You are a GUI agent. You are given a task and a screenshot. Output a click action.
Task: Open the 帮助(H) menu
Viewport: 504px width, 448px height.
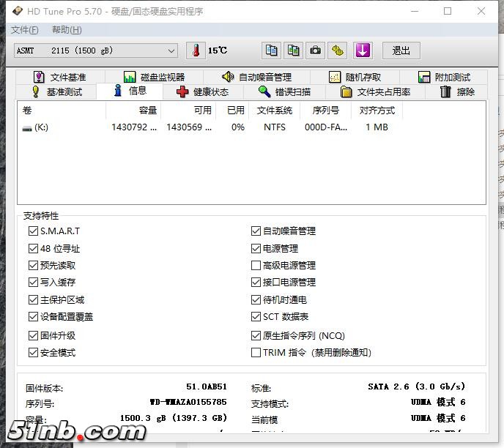tap(67, 30)
